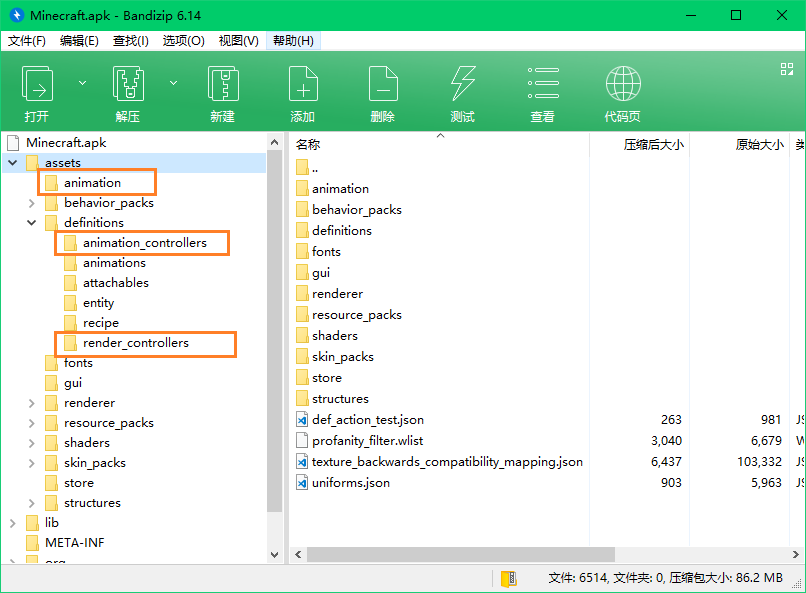Sort by the 原始大小 column header
806x593 pixels.
[x=739, y=145]
